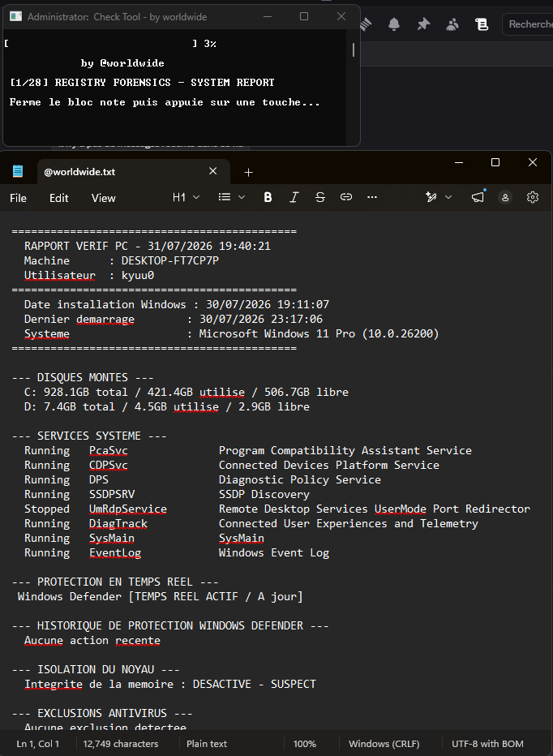The height and width of the screenshot is (756, 553).
Task: Click the 'DESACTIVE - SUSPECT' memory integrity line
Action: pos(170,684)
